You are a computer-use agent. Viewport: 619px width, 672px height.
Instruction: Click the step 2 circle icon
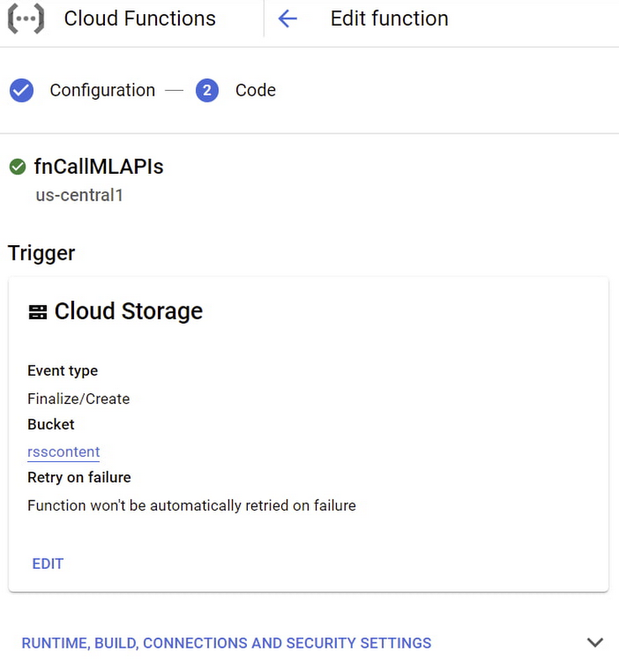(207, 91)
